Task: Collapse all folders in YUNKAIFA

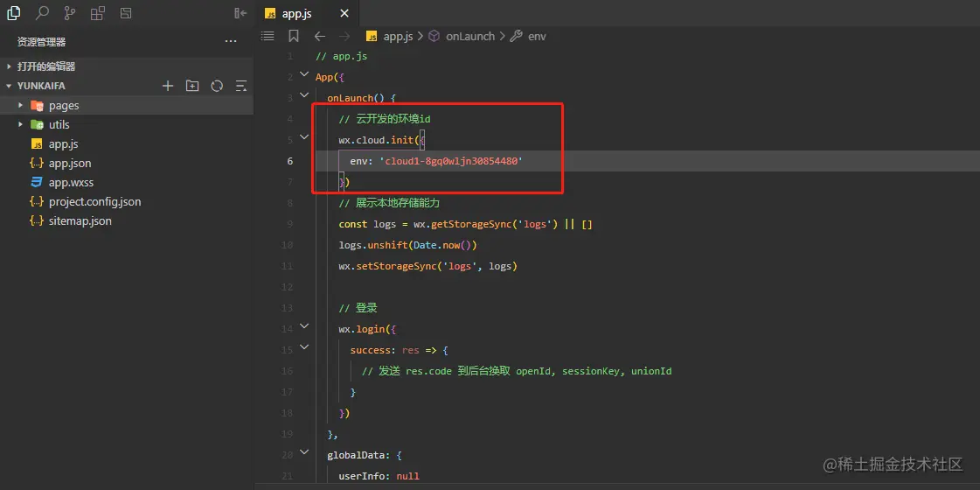Action: pos(240,86)
